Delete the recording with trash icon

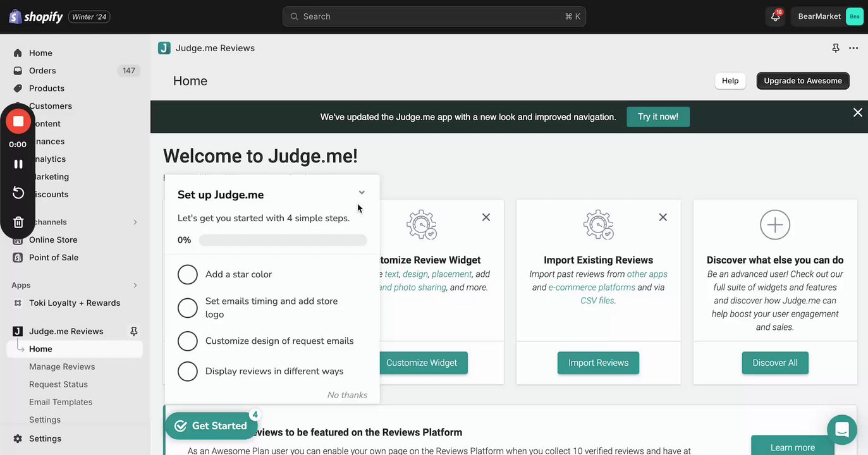click(x=18, y=222)
